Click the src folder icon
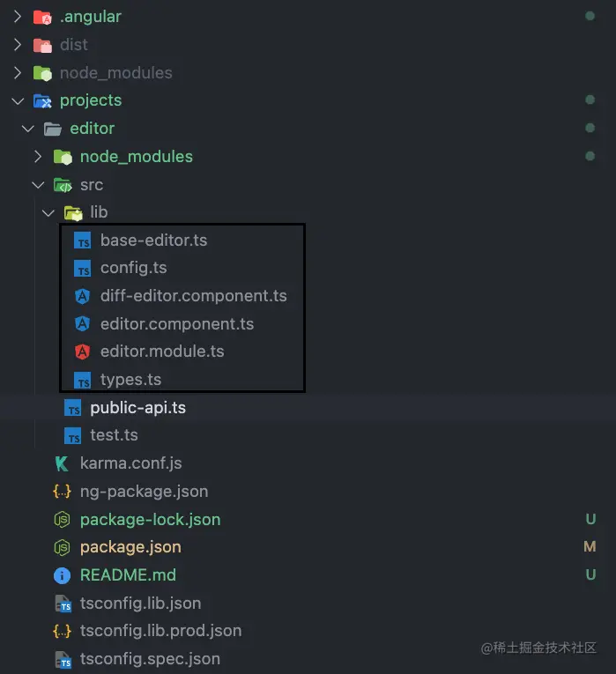Viewport: 616px width, 674px height. [x=63, y=185]
